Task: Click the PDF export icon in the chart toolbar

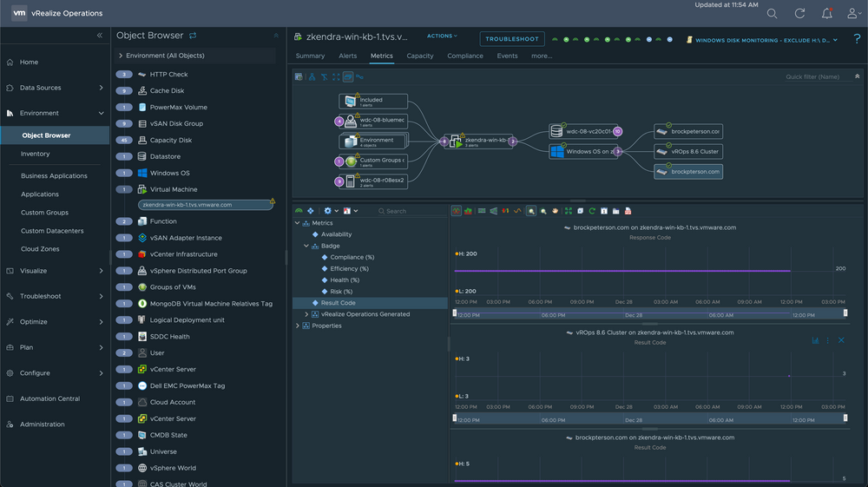Action: pyautogui.click(x=628, y=211)
